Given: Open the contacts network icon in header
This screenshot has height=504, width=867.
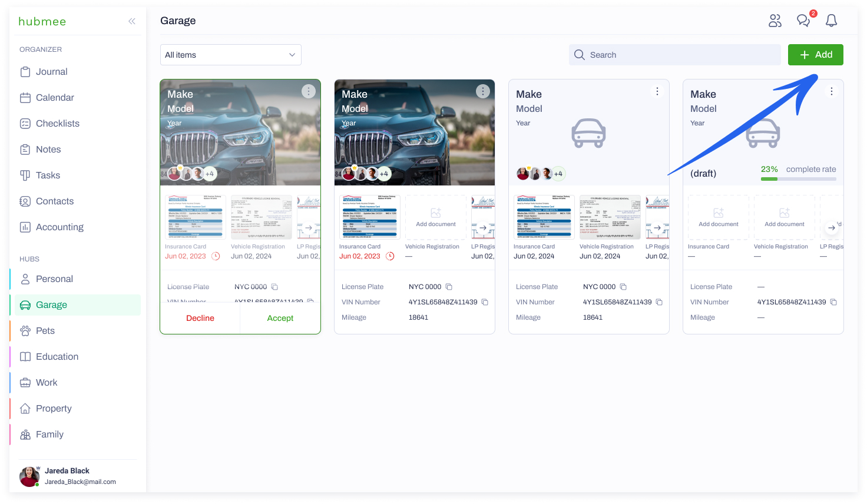Looking at the screenshot, I should tap(775, 21).
